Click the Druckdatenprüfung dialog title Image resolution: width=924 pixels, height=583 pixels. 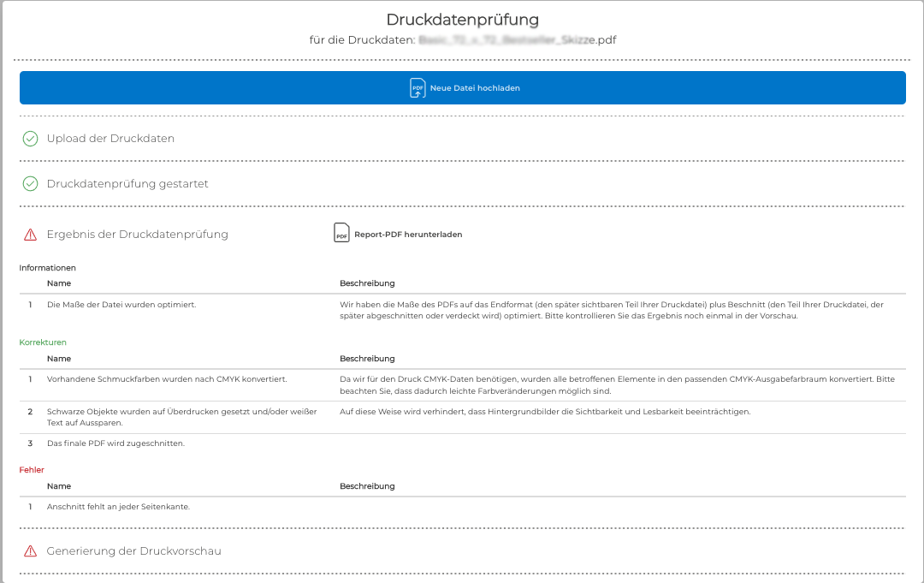pyautogui.click(x=462, y=20)
